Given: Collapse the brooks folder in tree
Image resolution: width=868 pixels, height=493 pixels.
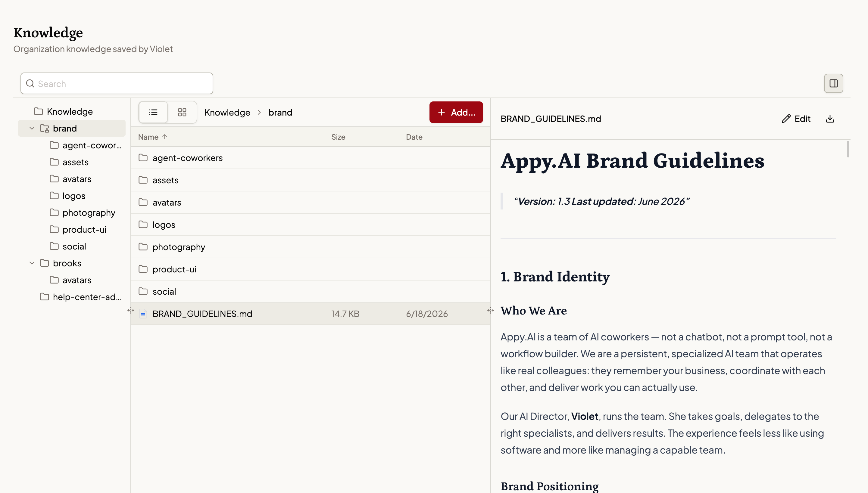Looking at the screenshot, I should [x=32, y=263].
